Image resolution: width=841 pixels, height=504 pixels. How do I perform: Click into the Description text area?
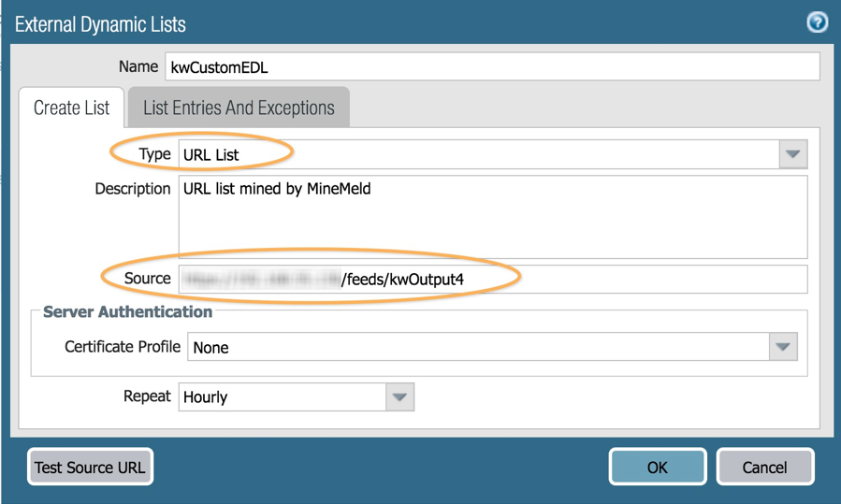492,217
